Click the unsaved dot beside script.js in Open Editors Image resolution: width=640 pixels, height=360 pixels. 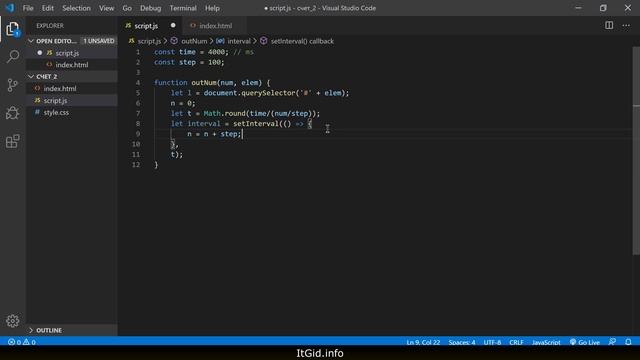point(40,53)
